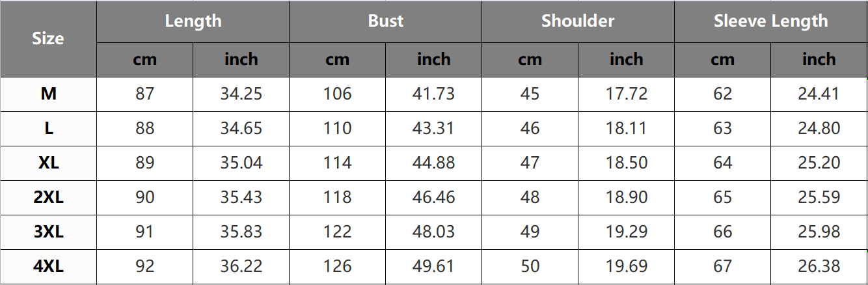Click cell with bust value 41.73
This screenshot has height=285, width=868.
pos(433,94)
